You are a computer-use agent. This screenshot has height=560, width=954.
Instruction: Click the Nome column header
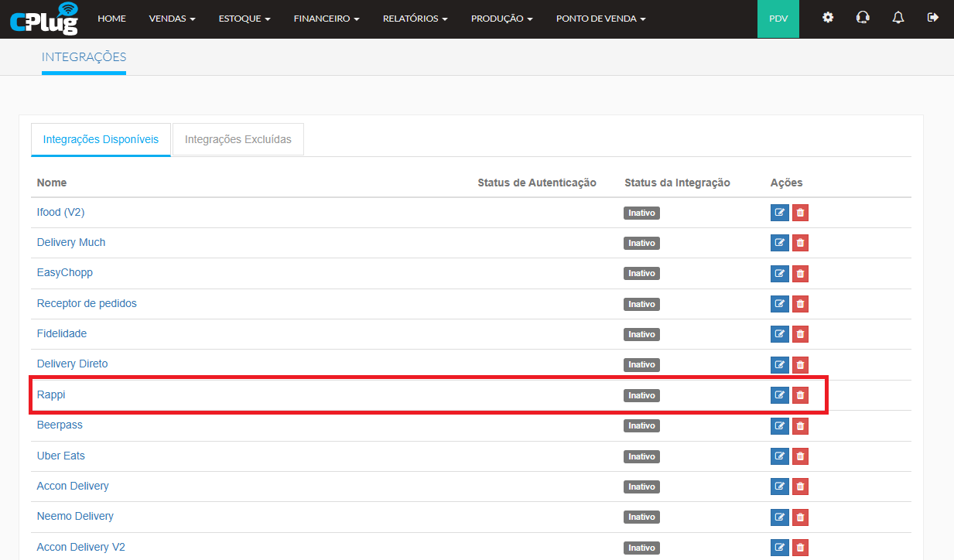pos(52,183)
